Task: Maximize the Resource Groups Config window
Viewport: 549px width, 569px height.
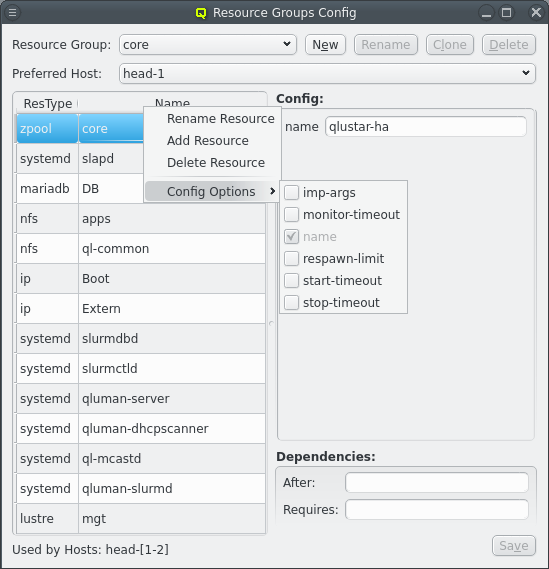Action: [x=507, y=13]
